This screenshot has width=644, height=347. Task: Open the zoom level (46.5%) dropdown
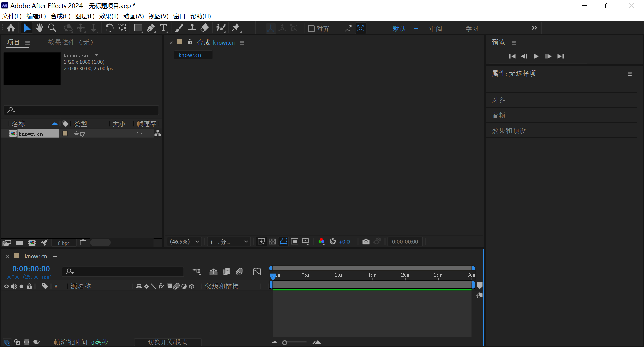pyautogui.click(x=184, y=242)
